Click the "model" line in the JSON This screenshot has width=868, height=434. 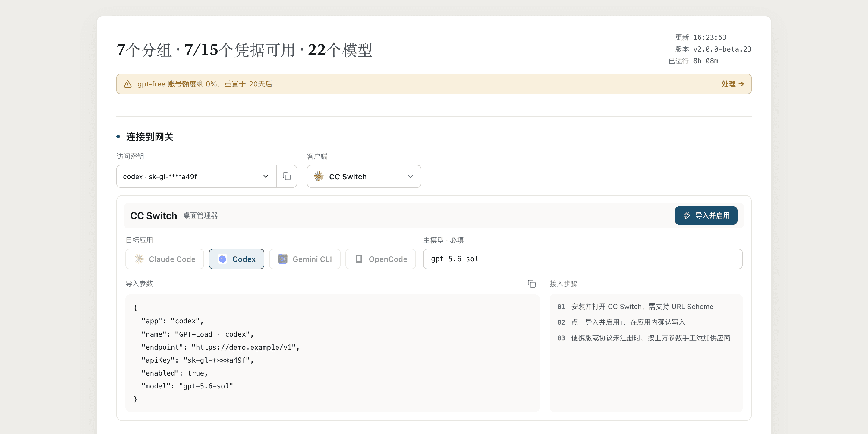click(187, 386)
